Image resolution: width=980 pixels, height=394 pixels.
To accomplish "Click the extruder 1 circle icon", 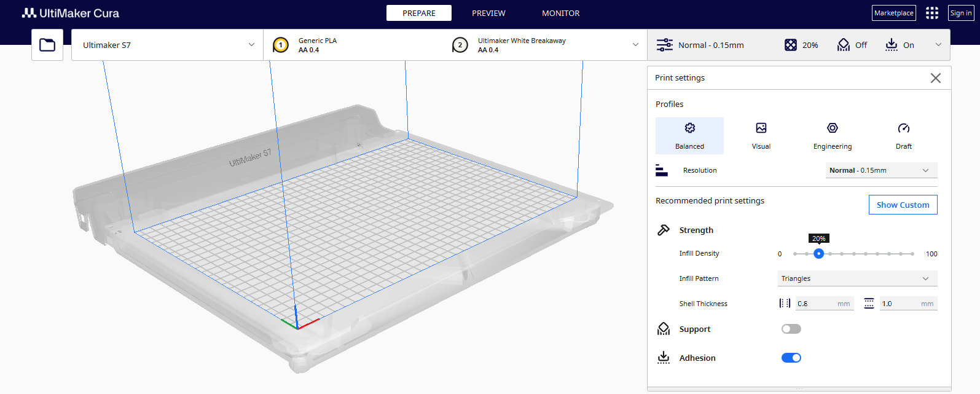I will (x=281, y=45).
